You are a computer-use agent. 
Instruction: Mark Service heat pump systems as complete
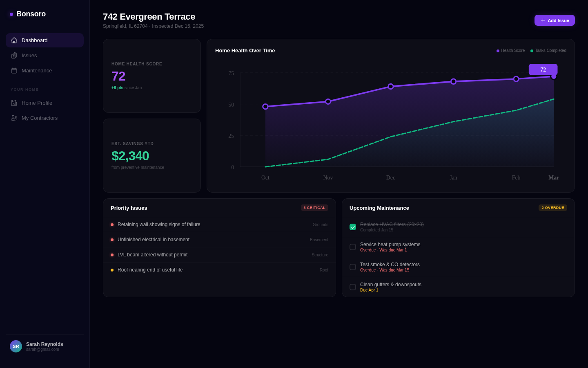pos(353,247)
